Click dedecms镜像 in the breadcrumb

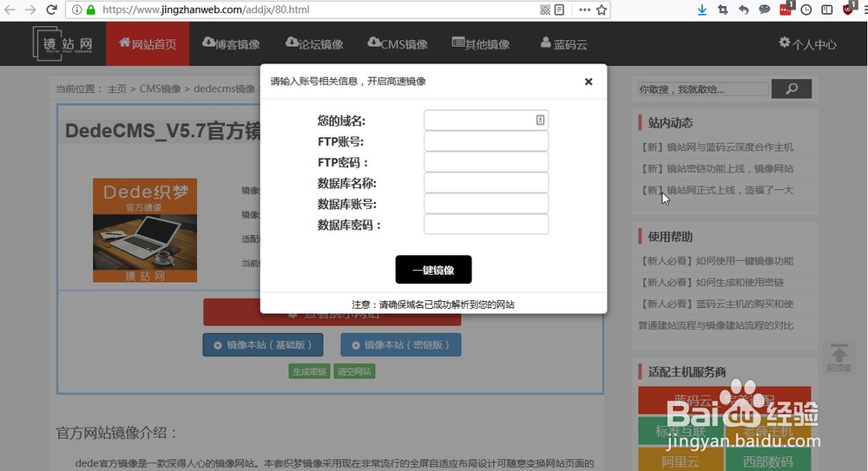[x=225, y=89]
